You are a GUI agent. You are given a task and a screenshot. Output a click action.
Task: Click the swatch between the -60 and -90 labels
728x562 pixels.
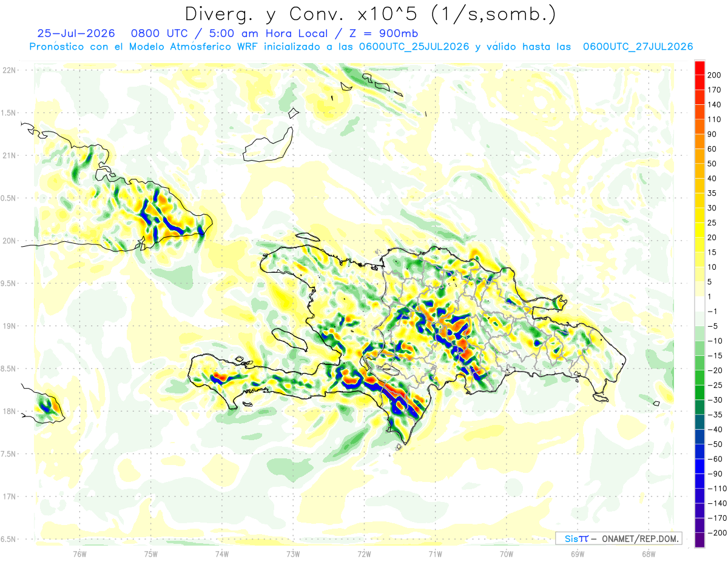coord(699,466)
